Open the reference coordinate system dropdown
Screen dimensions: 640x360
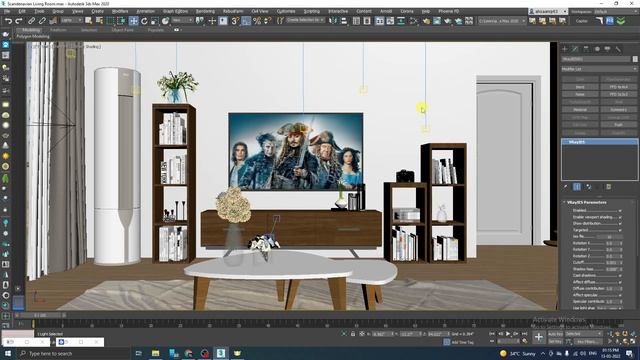pyautogui.click(x=182, y=20)
